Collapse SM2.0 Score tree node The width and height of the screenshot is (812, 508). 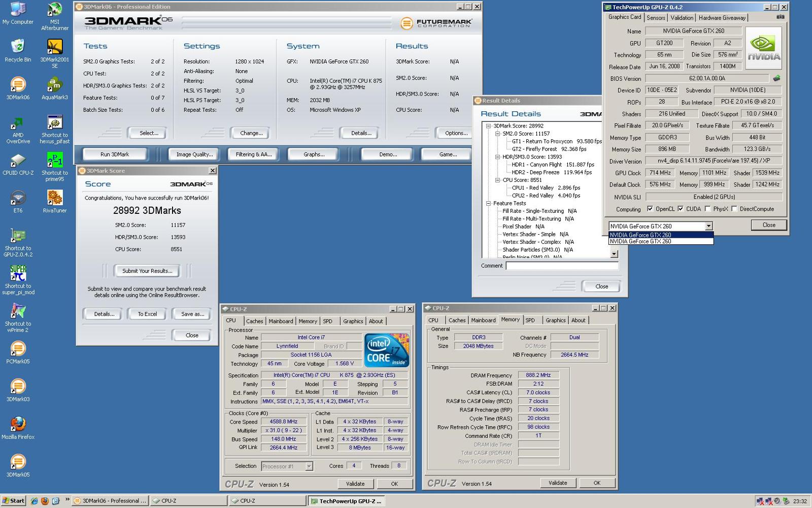(497, 134)
